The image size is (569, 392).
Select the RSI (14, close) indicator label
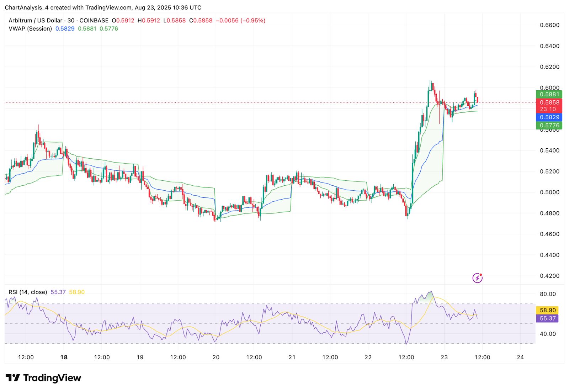[x=28, y=292]
